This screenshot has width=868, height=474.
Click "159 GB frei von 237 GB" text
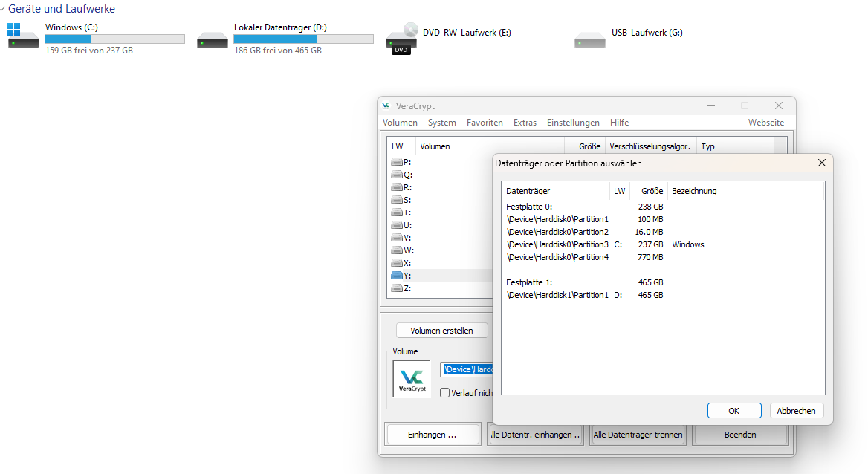89,51
